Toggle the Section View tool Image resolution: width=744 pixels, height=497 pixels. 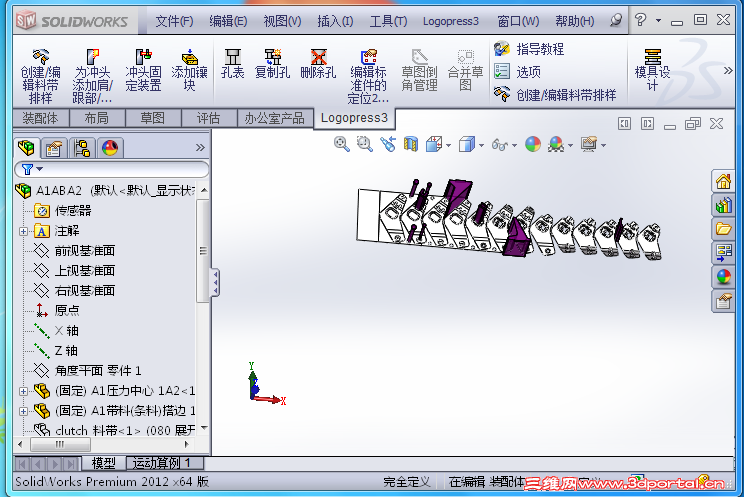point(411,144)
